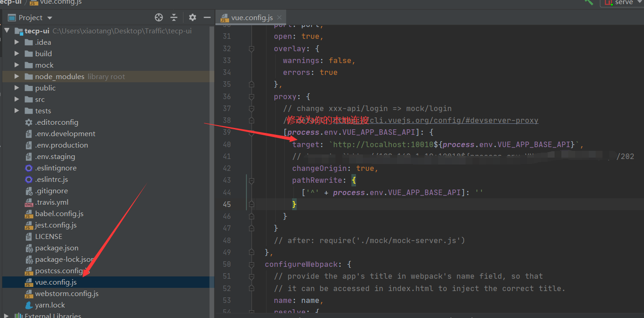This screenshot has width=644, height=318.
Task: Hide the Project panel with minus icon
Action: (x=207, y=17)
